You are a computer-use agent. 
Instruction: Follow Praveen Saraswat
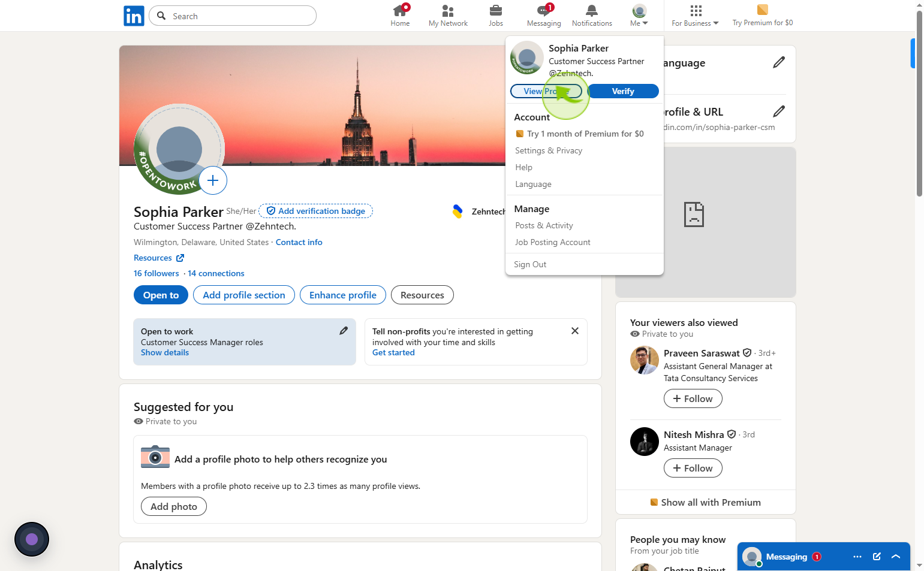coord(693,398)
